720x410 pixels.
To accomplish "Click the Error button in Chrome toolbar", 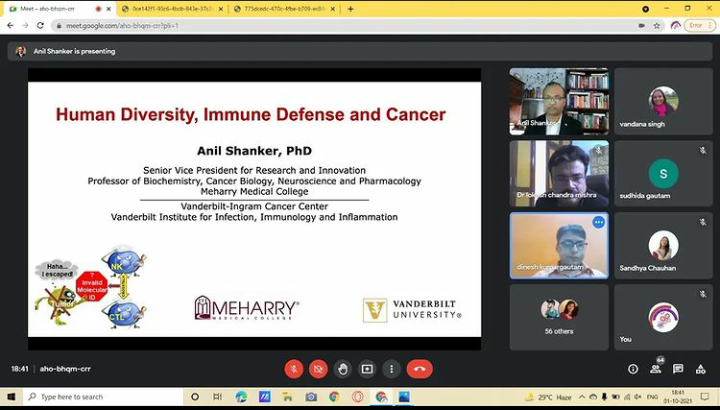I will pyautogui.click(x=699, y=25).
